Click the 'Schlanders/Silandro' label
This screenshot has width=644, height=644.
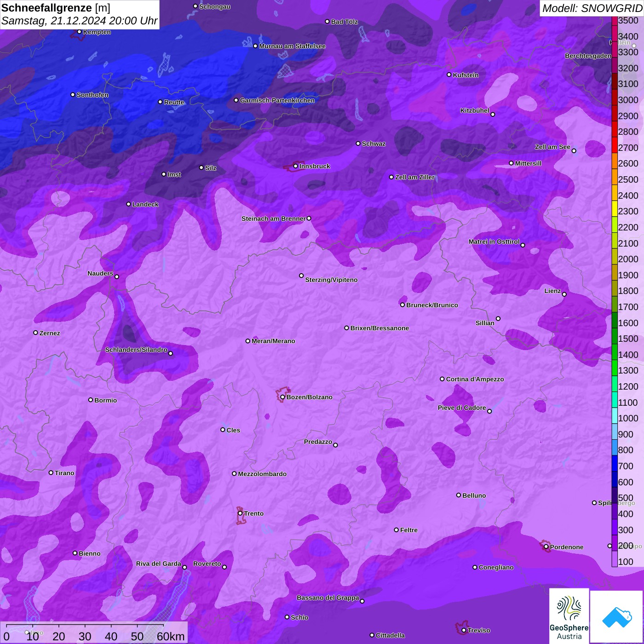[x=136, y=350]
